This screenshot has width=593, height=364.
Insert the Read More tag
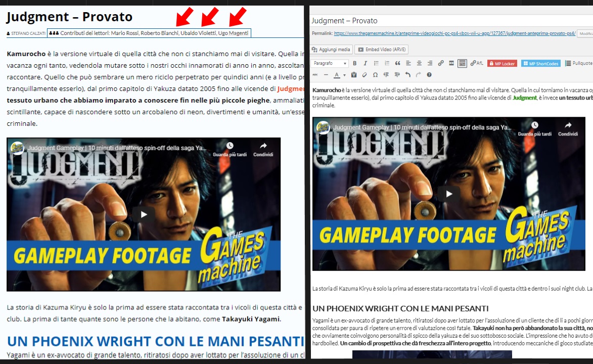451,63
